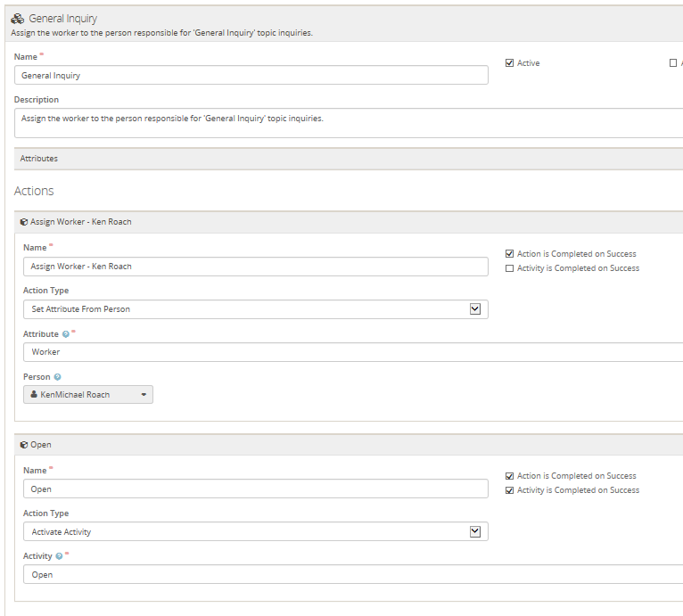Open the KenMichael Roach person picker

click(88, 394)
